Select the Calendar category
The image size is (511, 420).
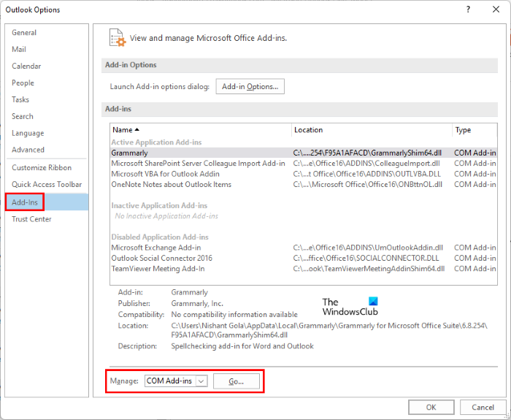(x=26, y=66)
